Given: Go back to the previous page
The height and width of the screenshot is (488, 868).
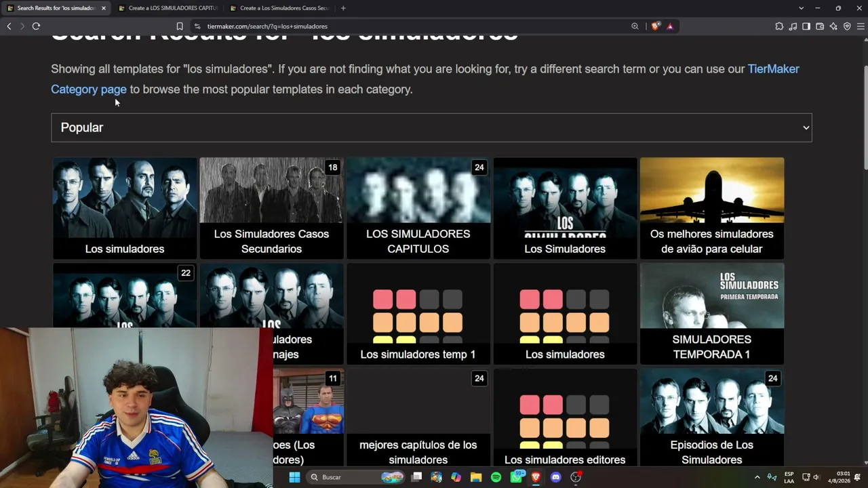Looking at the screenshot, I should [9, 26].
